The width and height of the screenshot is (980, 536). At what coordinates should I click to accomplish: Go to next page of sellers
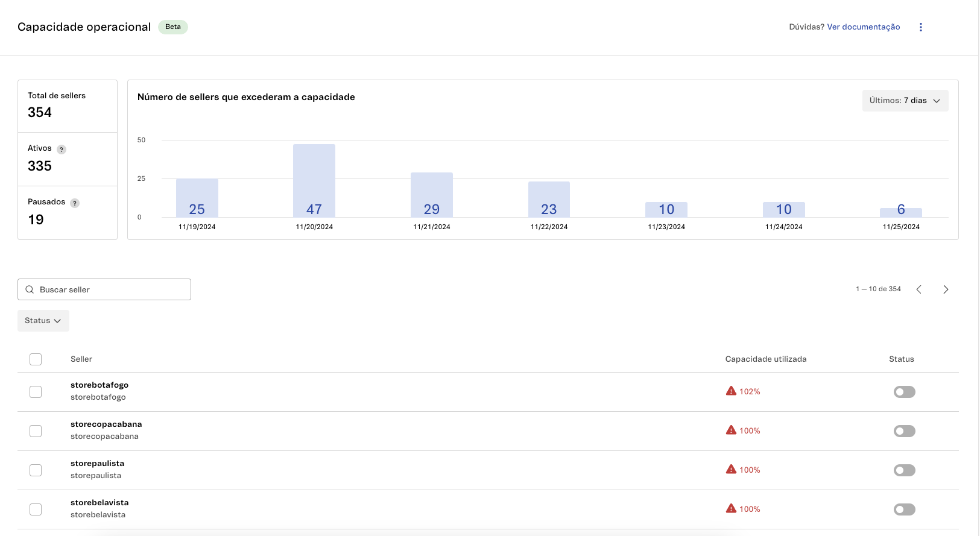(x=946, y=289)
